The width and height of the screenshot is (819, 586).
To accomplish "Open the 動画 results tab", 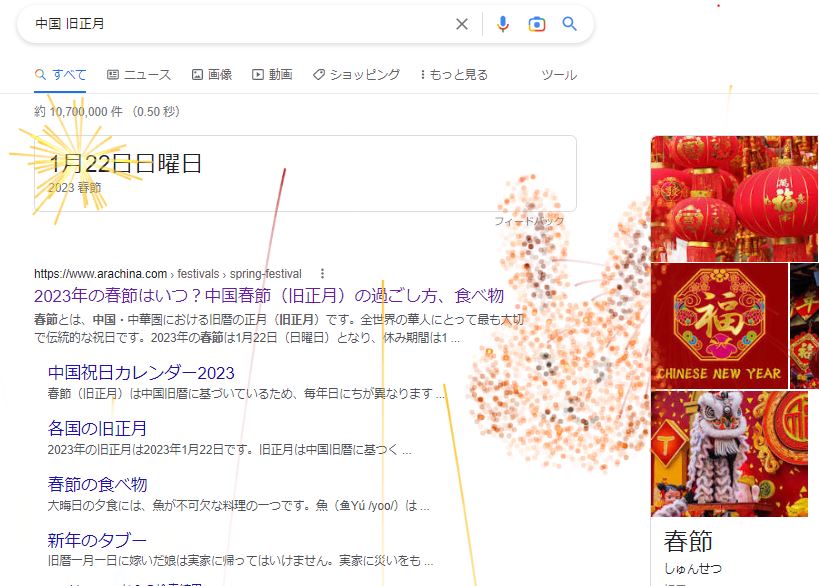I will pos(272,75).
